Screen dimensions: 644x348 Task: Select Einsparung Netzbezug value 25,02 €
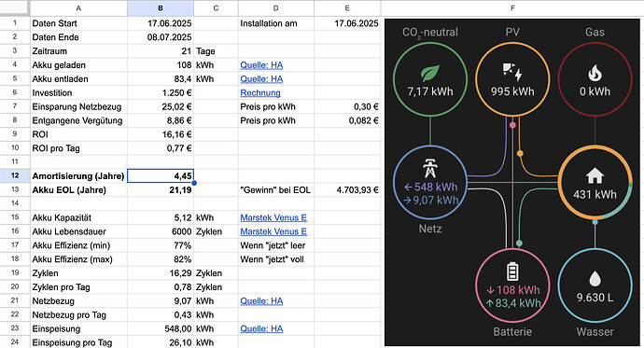pyautogui.click(x=161, y=106)
